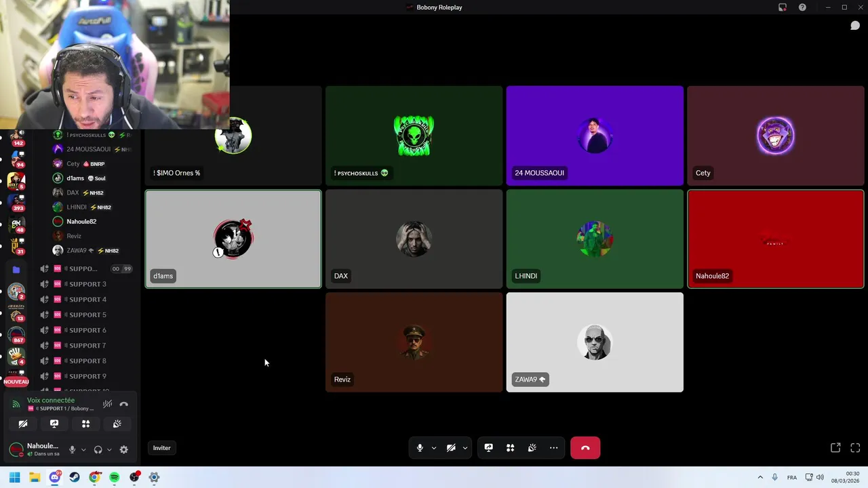Viewport: 868px width, 488px height.
Task: Select 24 MOUSSAOUI in the member list
Action: tap(92, 149)
